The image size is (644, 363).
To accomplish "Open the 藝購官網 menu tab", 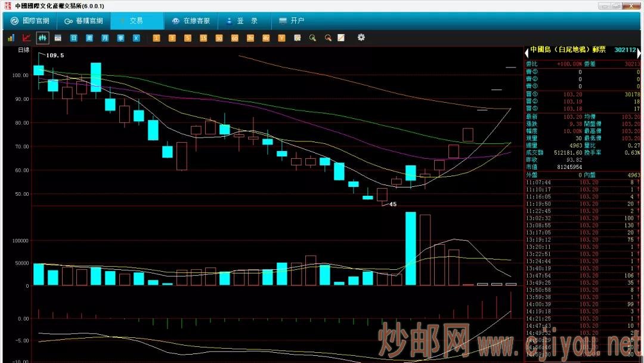I will tap(84, 21).
